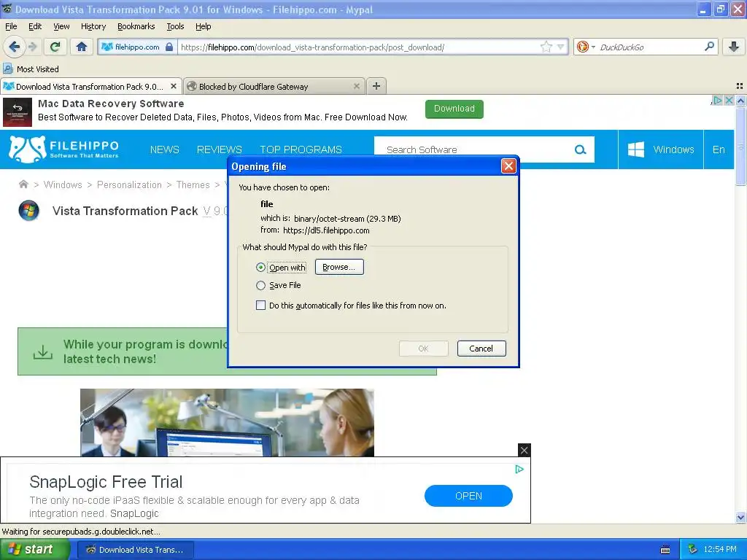Go to the NEWS section
This screenshot has width=747, height=560.
pyautogui.click(x=164, y=149)
